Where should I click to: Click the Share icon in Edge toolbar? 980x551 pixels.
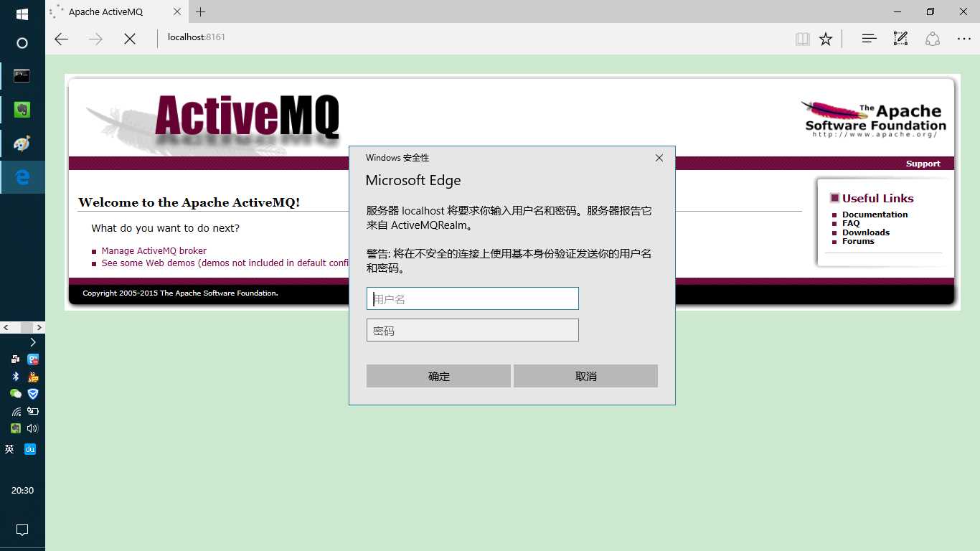(x=932, y=39)
